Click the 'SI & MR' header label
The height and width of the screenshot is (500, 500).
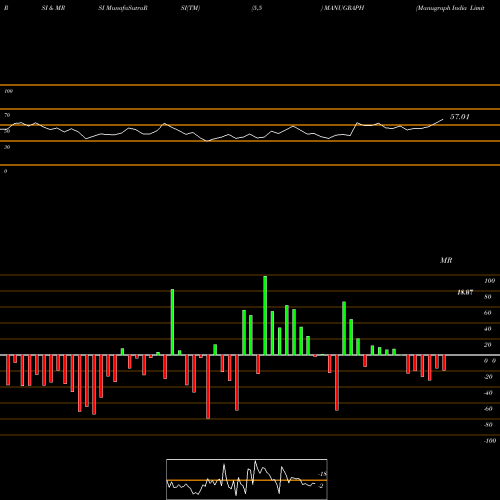pyautogui.click(x=53, y=8)
